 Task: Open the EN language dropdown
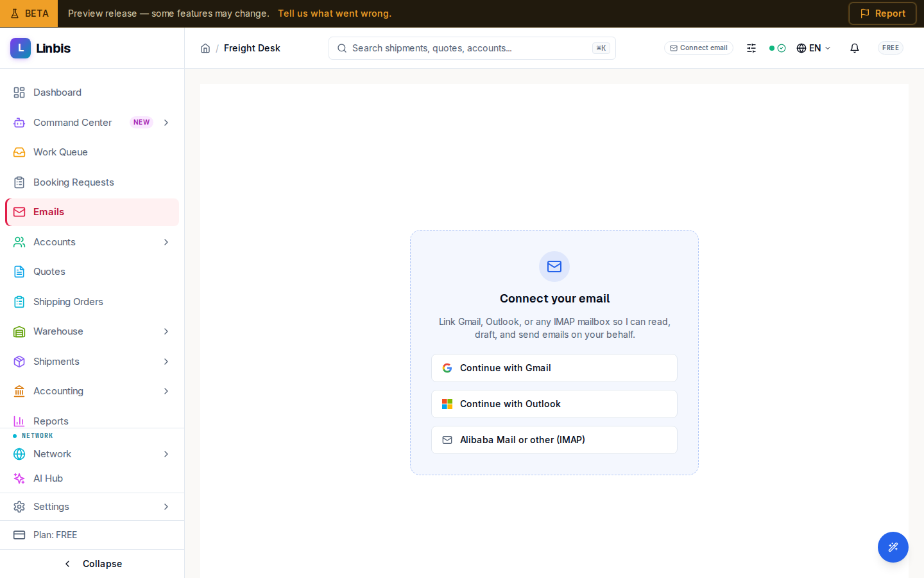[x=814, y=48]
